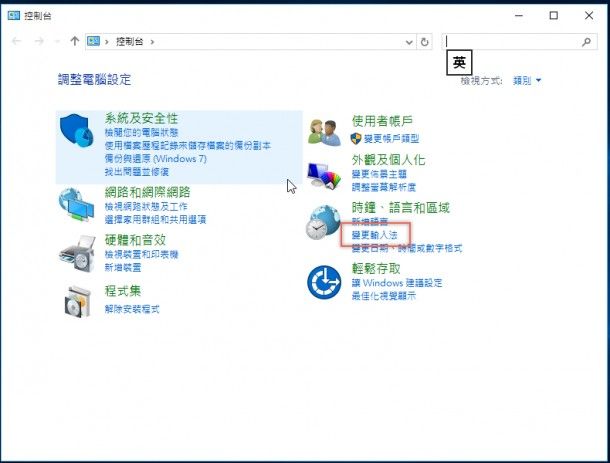This screenshot has width=610, height=463.
Task: Click the 檢視裝置和印表機 link
Action: click(x=141, y=254)
